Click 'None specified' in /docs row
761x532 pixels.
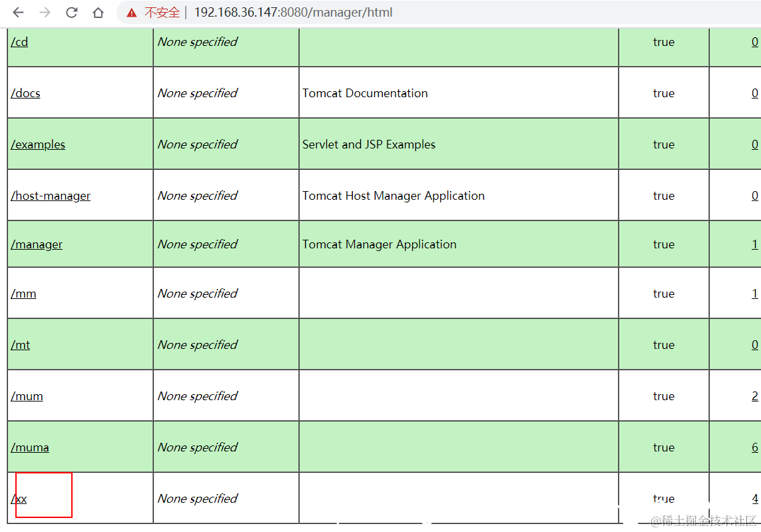pos(198,93)
